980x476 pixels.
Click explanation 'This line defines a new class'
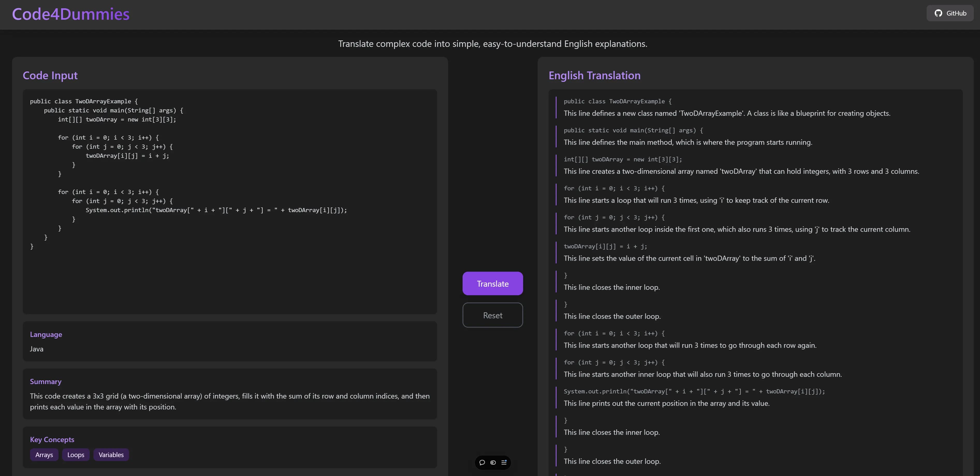click(x=727, y=113)
